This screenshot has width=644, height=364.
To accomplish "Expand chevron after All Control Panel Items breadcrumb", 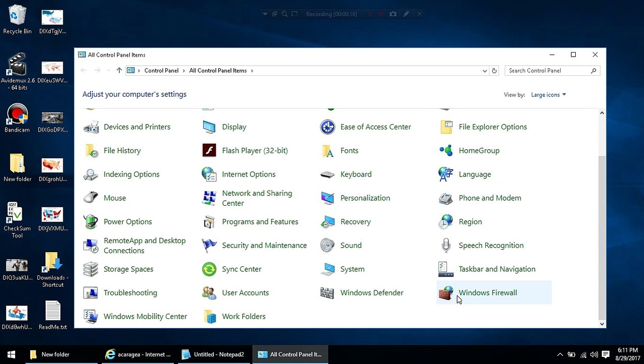I will tap(252, 71).
